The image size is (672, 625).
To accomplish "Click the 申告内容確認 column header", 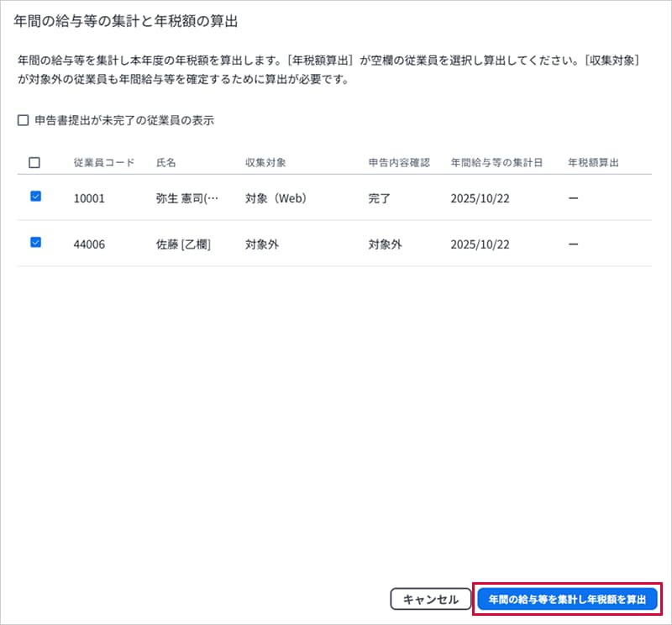I will pos(398,163).
